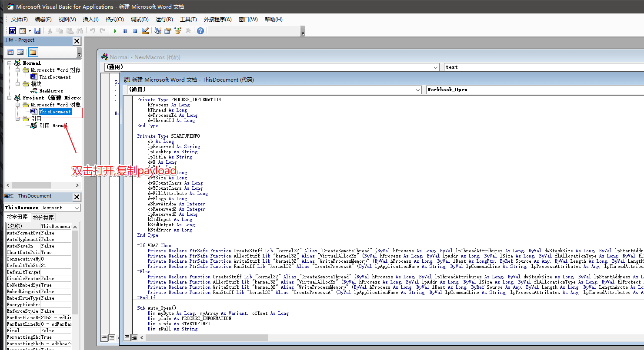Click View Code icon in Project panel

click(x=10, y=52)
